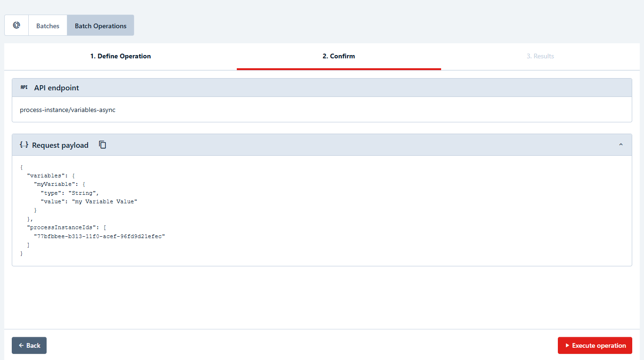Select the 2. Confirm step

point(338,56)
